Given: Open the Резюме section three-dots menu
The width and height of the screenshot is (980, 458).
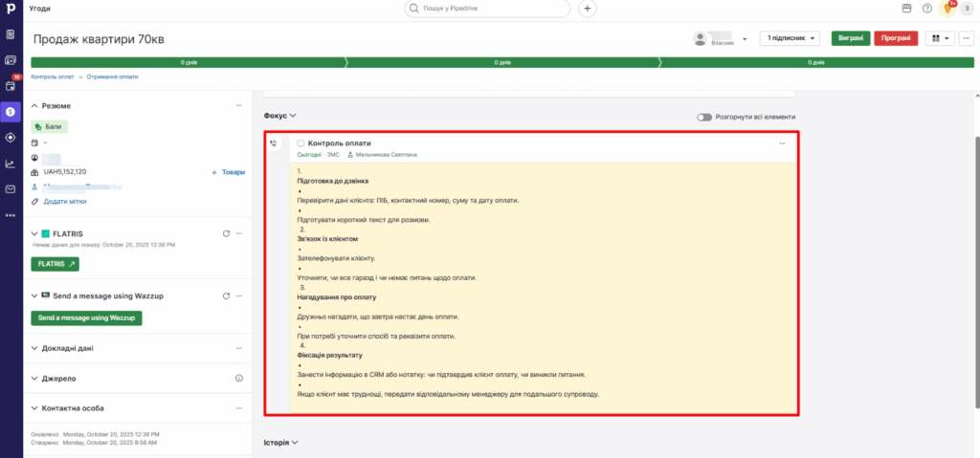Looking at the screenshot, I should tap(238, 105).
